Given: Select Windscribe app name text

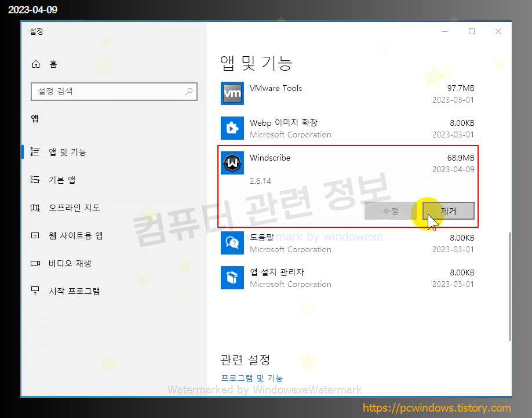Looking at the screenshot, I should pos(270,158).
